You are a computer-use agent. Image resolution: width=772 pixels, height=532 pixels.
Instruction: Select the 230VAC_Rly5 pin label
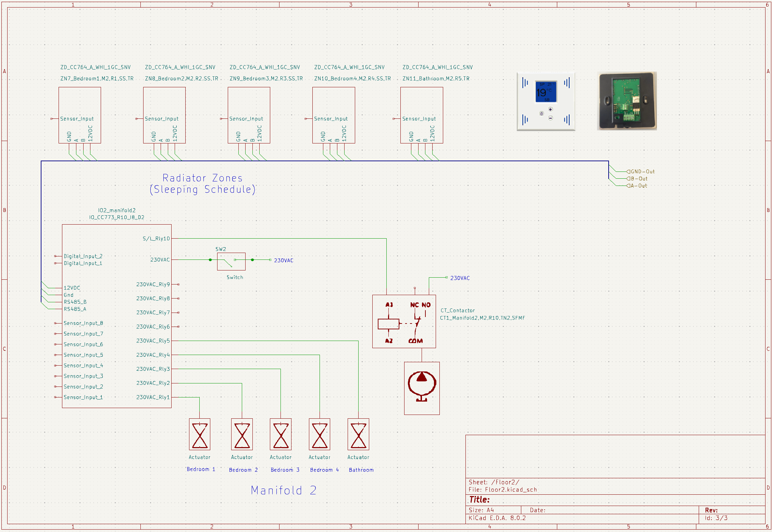click(153, 341)
